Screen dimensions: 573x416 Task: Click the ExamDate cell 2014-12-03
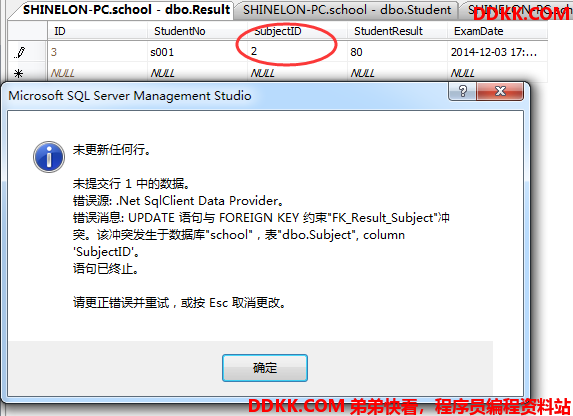click(497, 52)
